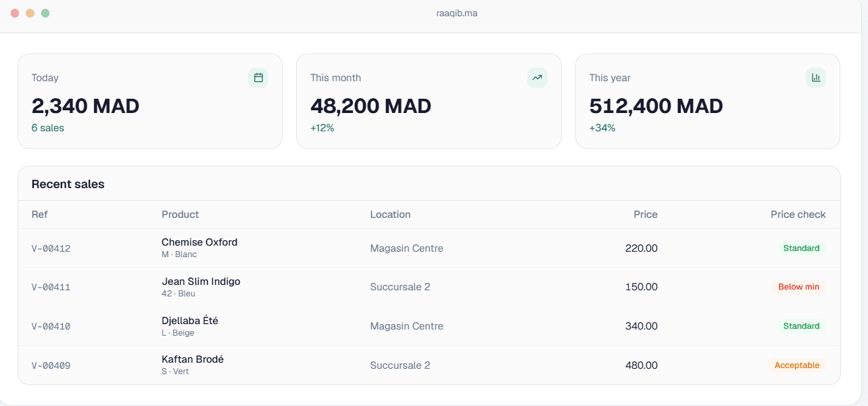Select the 48,200 MAD monthly total

pyautogui.click(x=370, y=106)
